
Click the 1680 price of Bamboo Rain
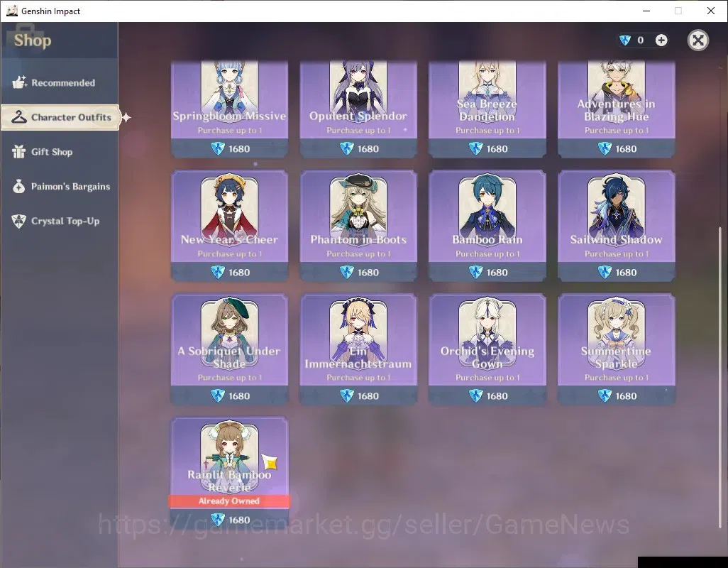[497, 273]
